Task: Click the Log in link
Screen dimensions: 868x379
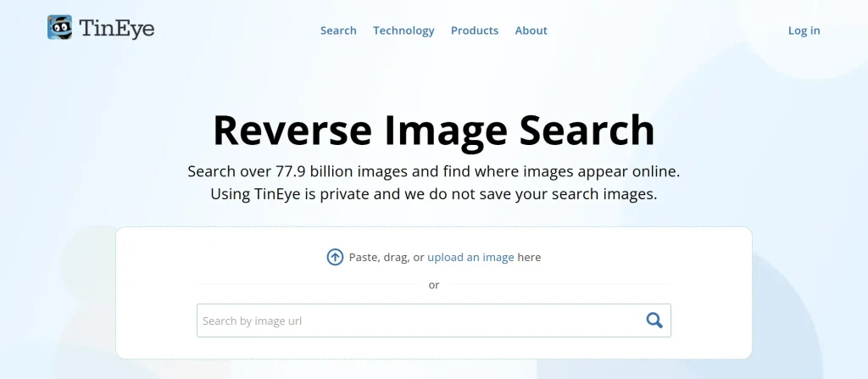Action: [x=804, y=31]
